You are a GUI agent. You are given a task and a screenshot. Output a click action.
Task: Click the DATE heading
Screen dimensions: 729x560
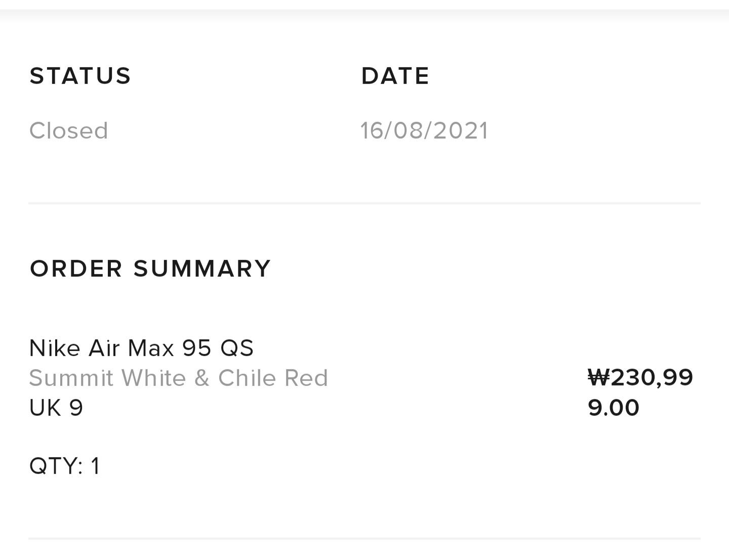coord(395,76)
